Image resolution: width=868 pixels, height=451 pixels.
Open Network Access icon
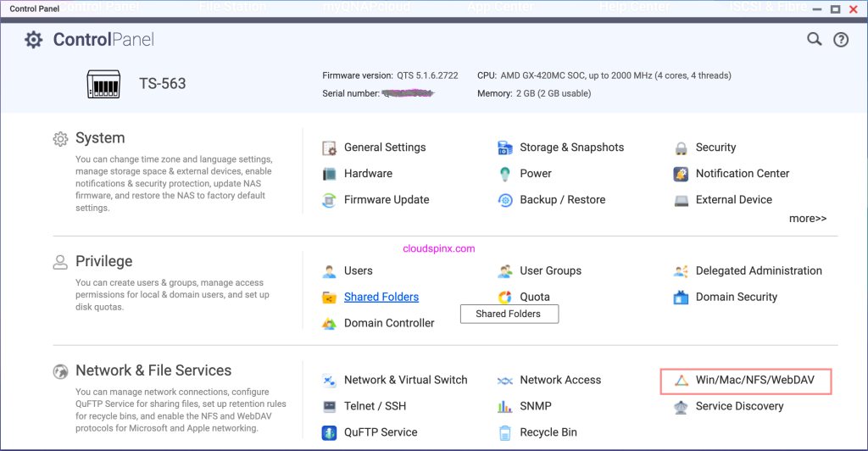pos(505,381)
